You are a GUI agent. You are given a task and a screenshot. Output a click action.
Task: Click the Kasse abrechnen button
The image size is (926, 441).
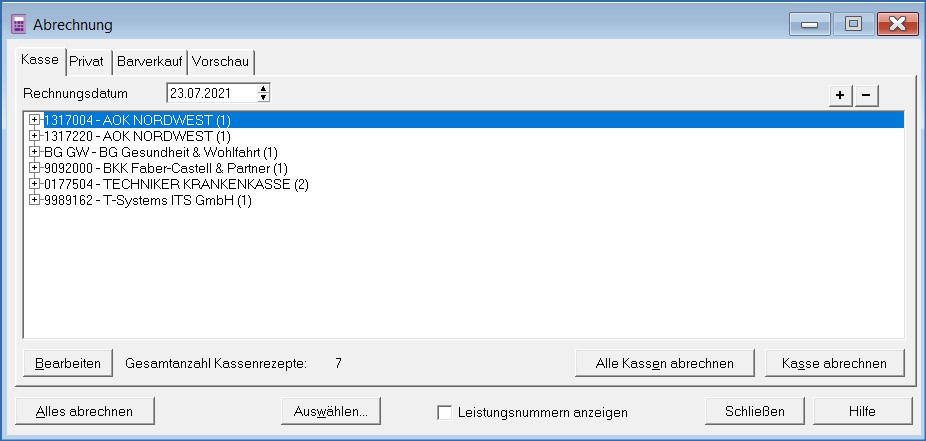(834, 363)
